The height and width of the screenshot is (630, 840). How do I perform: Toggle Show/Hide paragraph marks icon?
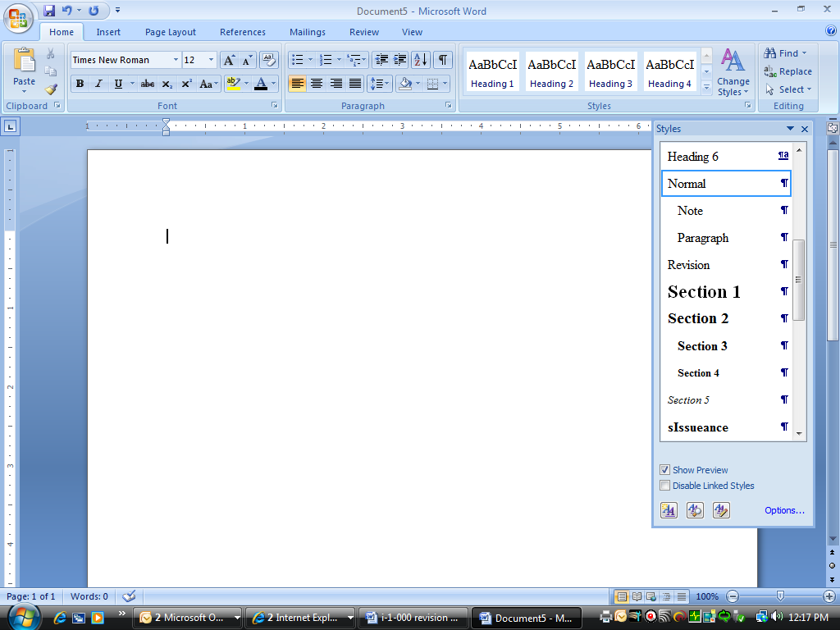click(443, 60)
